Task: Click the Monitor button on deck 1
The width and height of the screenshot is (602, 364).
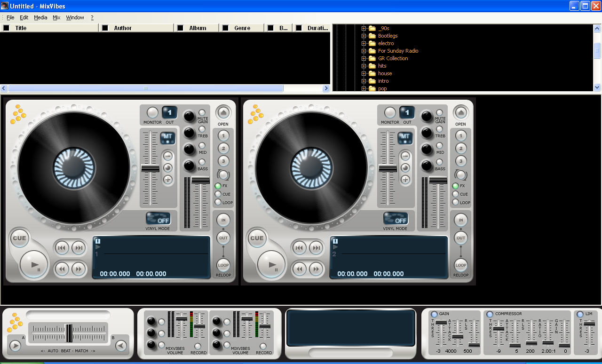Action: (152, 112)
